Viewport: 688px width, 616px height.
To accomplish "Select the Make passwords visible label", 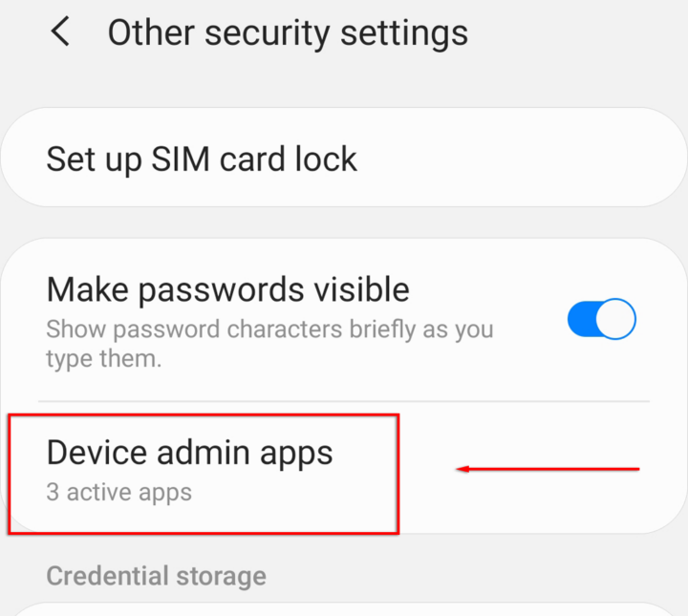I will pos(227,289).
